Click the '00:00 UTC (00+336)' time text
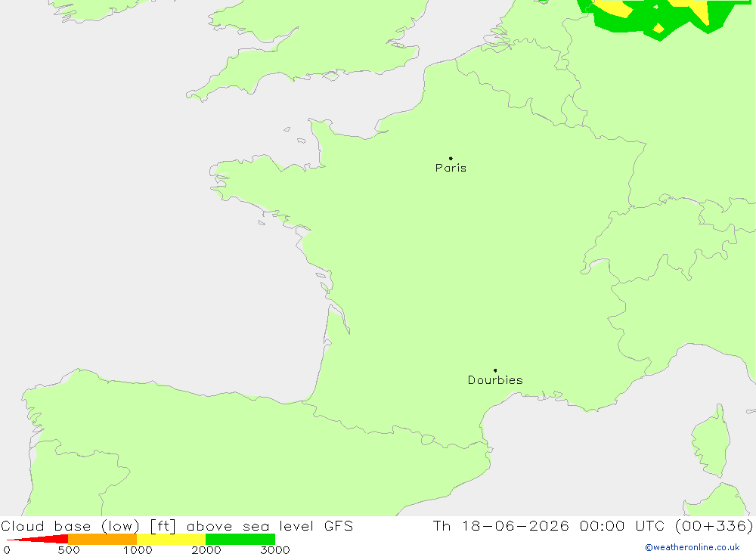 [x=666, y=526]
